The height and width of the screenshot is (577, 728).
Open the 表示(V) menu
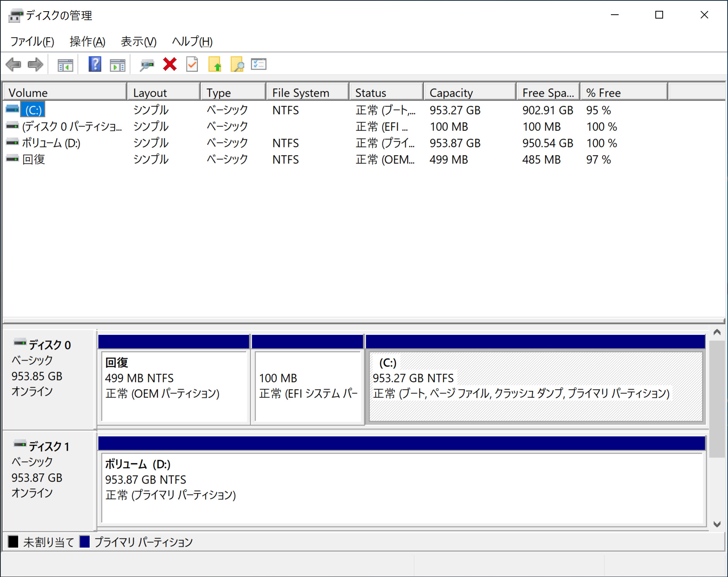tap(138, 41)
